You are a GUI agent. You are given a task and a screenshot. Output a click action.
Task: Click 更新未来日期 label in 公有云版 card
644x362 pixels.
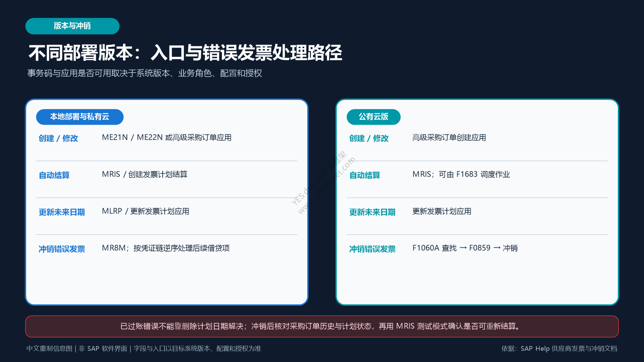click(x=372, y=212)
